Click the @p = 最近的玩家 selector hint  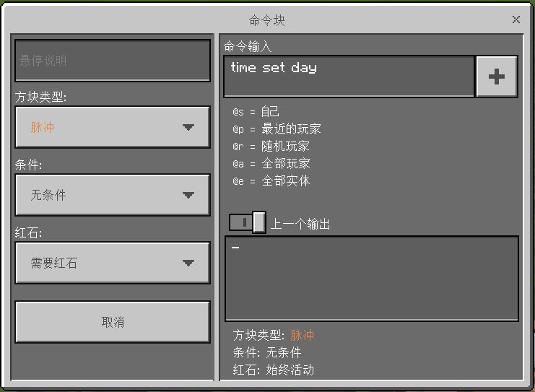(277, 129)
